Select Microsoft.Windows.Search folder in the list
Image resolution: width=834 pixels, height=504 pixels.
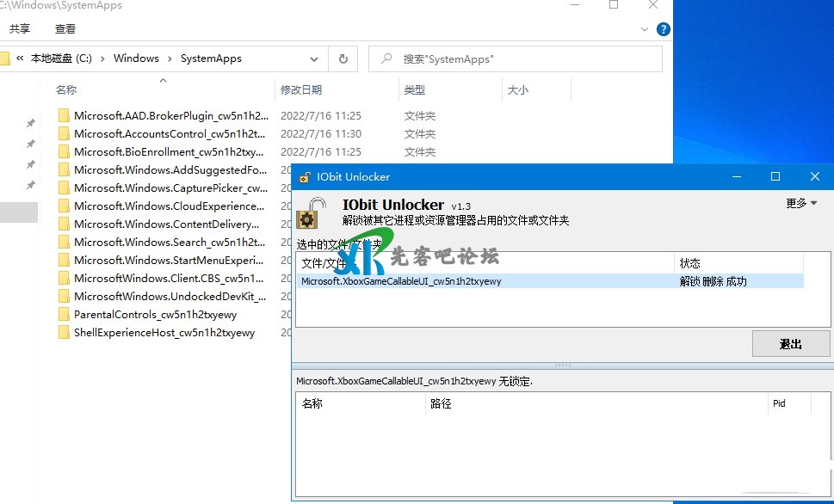169,243
